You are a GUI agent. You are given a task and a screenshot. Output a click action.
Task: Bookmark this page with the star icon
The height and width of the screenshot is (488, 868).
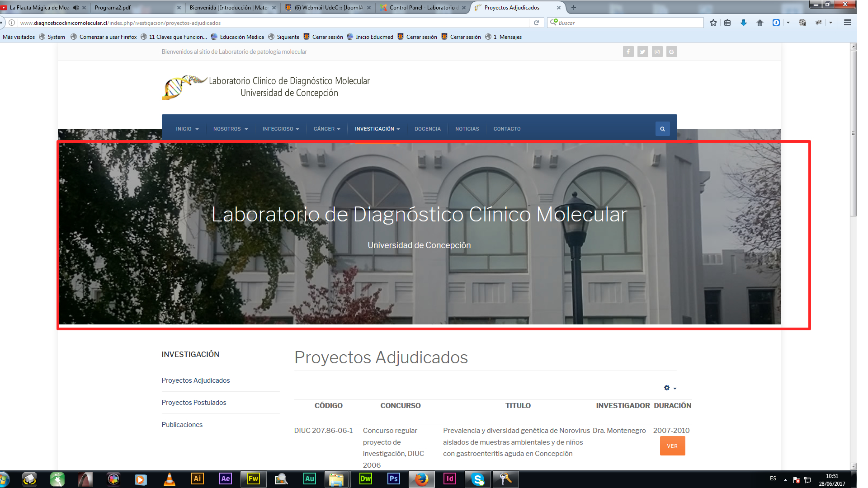713,23
